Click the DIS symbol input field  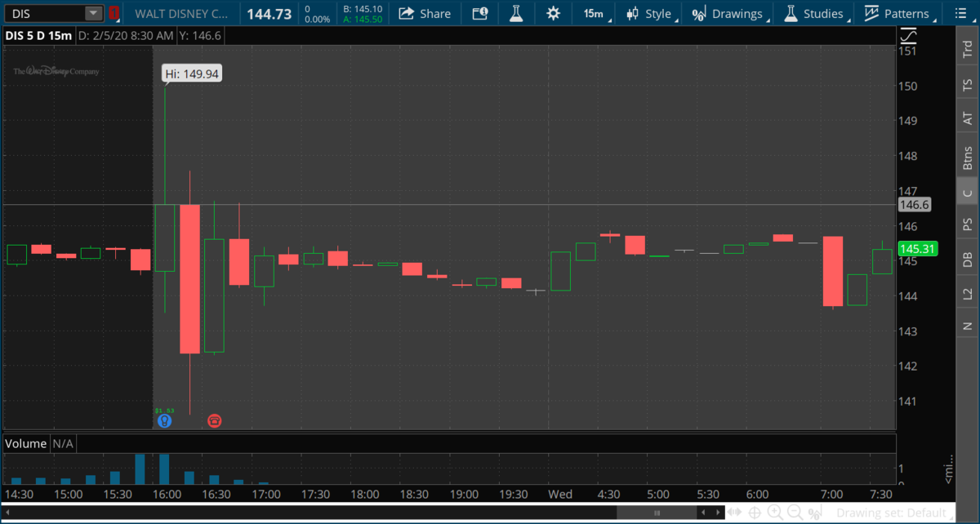coord(46,13)
